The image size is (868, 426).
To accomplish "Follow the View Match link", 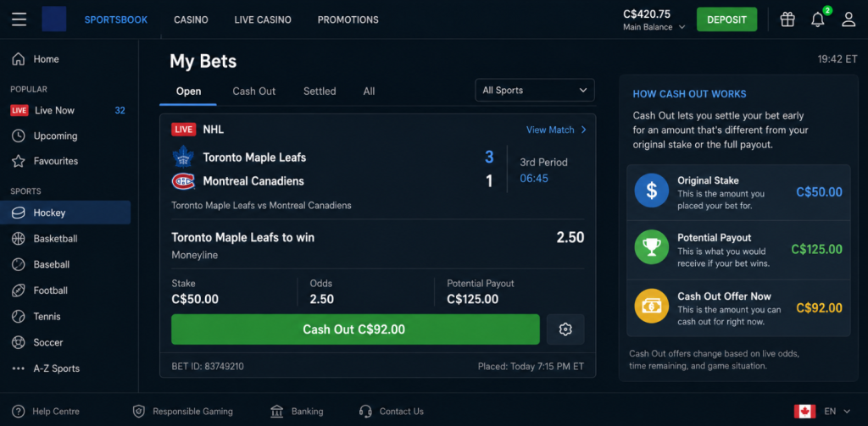I will 556,130.
